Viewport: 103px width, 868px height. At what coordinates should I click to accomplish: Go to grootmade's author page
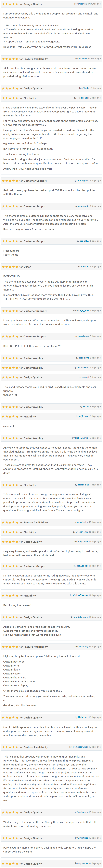(x=84, y=206)
